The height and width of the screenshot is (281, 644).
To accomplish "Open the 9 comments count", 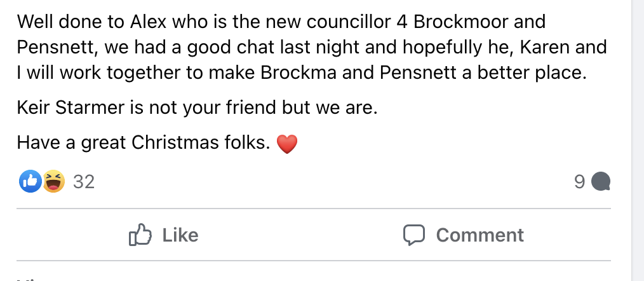I will [x=579, y=182].
